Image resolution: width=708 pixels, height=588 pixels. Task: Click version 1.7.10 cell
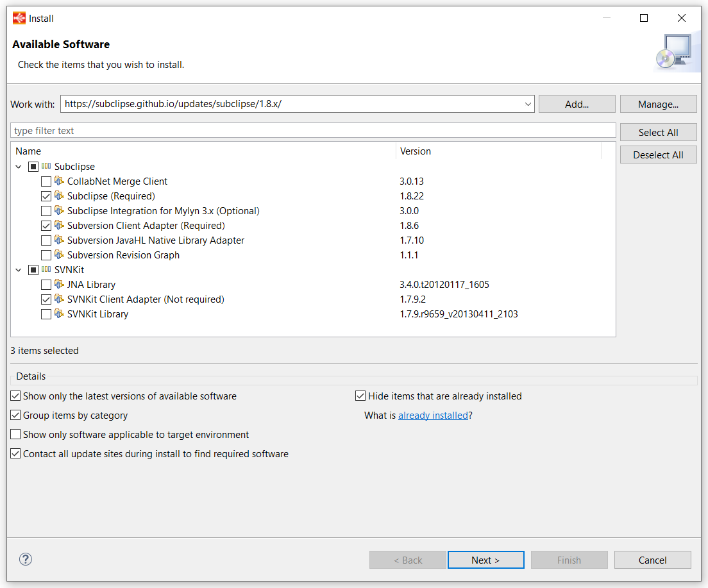point(412,240)
